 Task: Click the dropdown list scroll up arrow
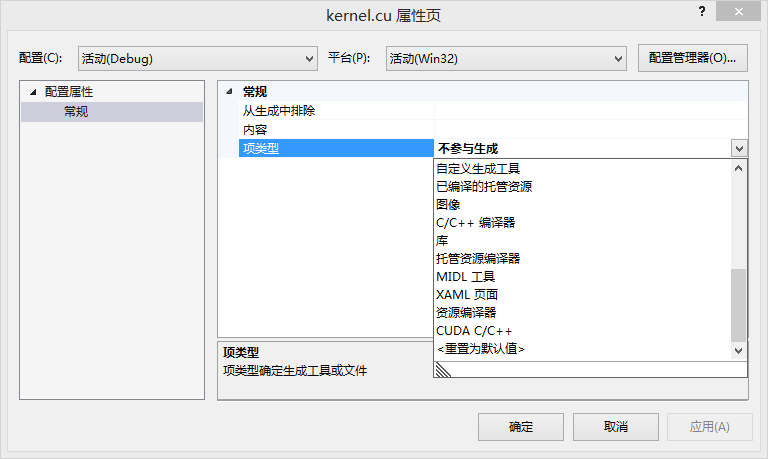(x=739, y=168)
